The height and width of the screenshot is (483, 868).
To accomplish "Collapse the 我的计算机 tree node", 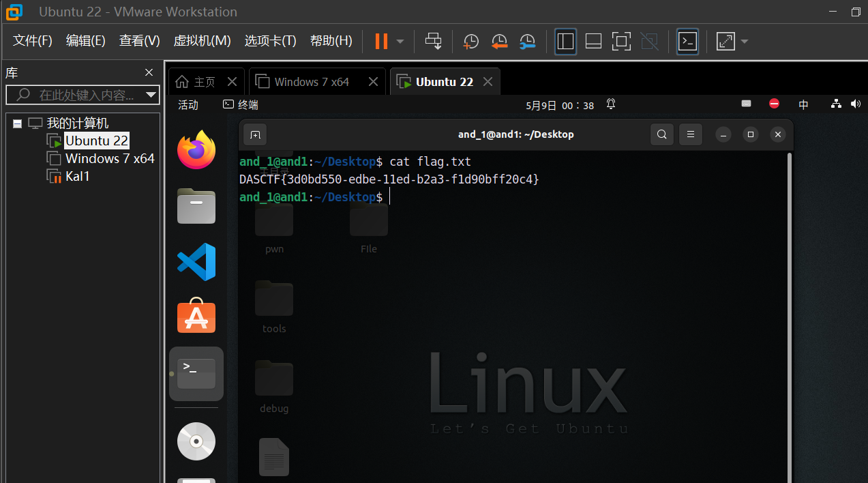I will tap(17, 123).
